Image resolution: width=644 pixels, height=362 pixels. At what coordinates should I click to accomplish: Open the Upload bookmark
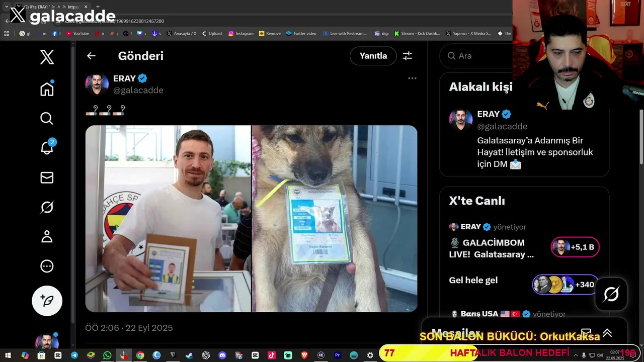[x=212, y=34]
